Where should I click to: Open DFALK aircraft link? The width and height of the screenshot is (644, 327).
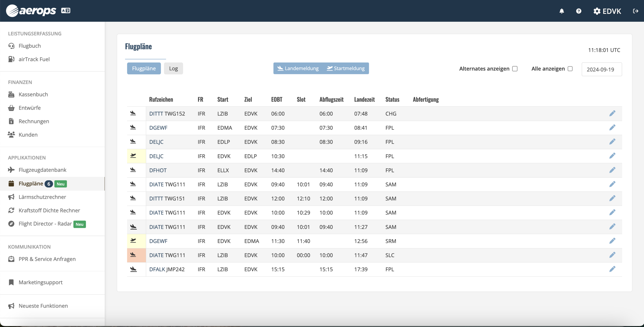157,269
